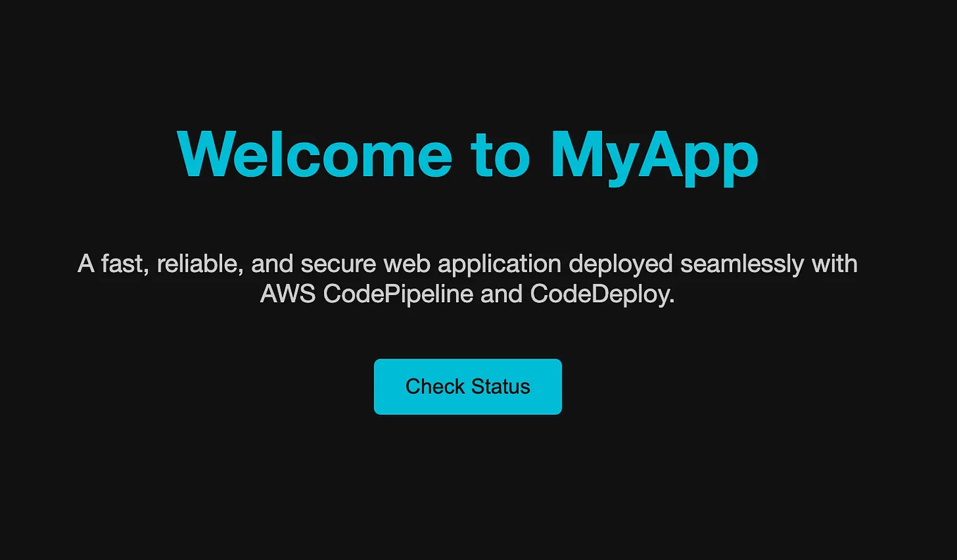Click the second line of the tagline
This screenshot has height=560, width=957.
(467, 294)
